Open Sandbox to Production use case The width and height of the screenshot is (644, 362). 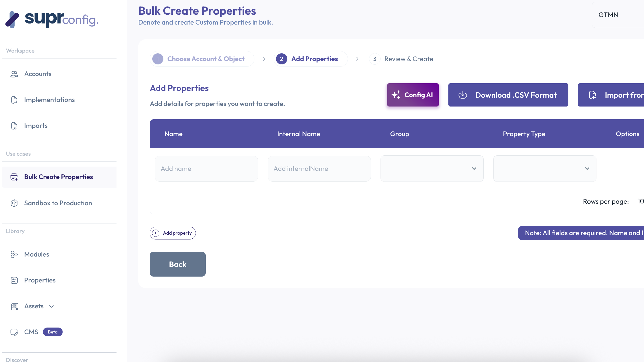click(x=58, y=203)
